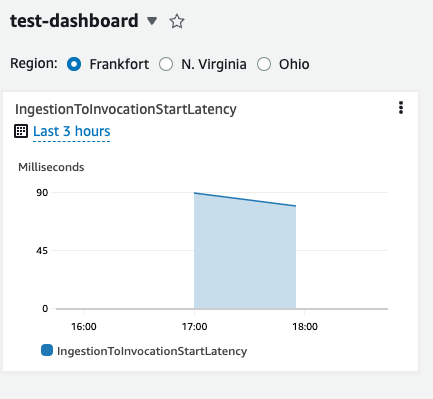Click the 17:00 time axis label

[x=194, y=327]
